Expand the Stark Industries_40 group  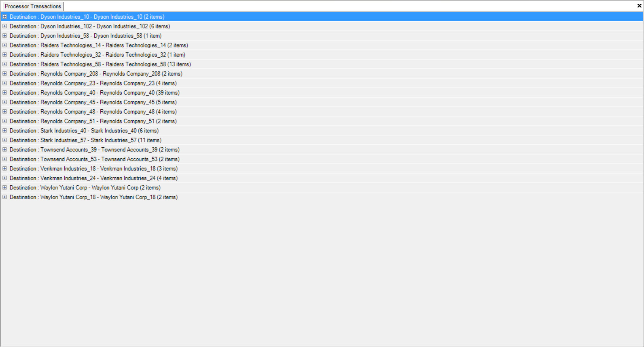pos(5,131)
